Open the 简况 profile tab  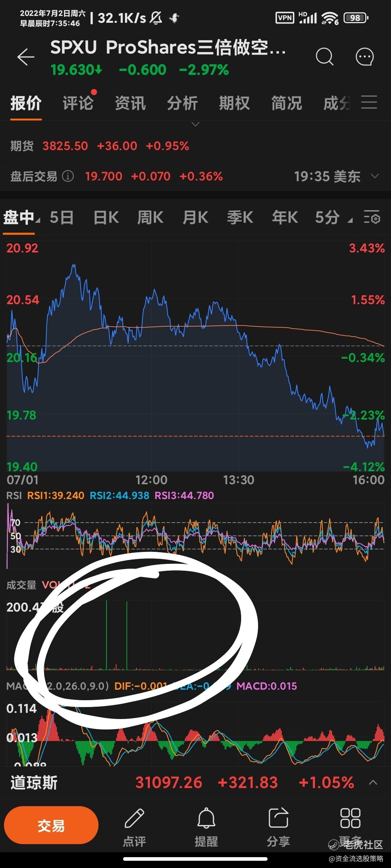tap(286, 103)
